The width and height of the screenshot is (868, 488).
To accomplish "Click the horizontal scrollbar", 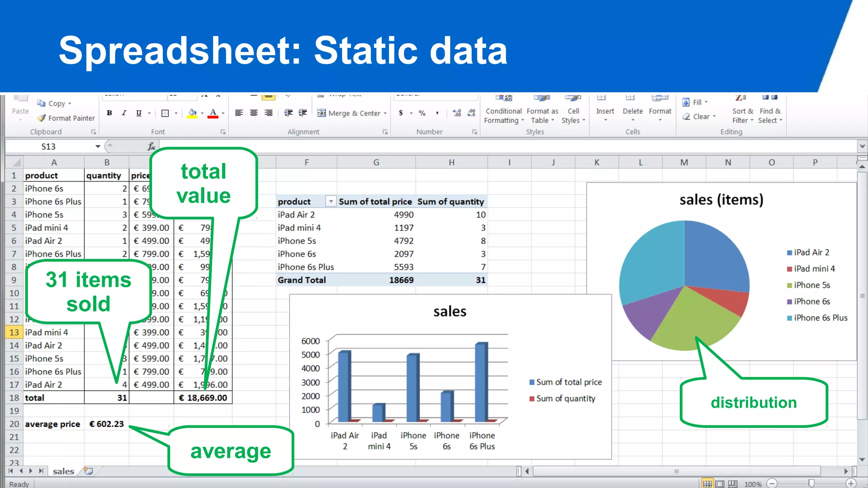I will 677,471.
